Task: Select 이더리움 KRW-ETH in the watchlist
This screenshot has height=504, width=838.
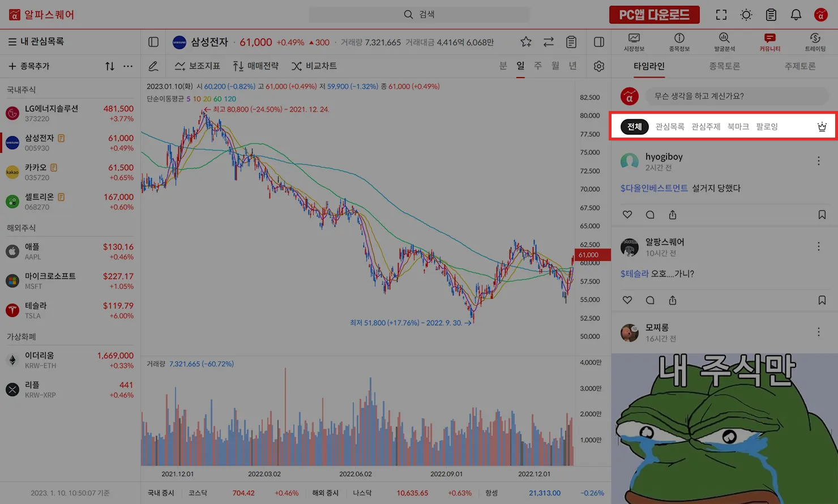Action: [70, 360]
